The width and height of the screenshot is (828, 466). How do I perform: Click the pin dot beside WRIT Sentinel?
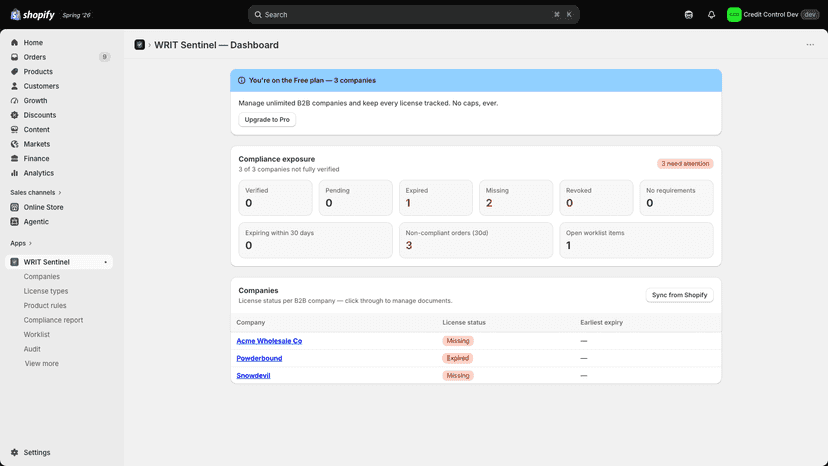(x=106, y=262)
